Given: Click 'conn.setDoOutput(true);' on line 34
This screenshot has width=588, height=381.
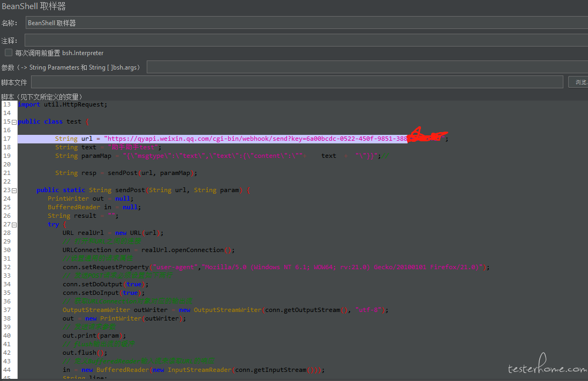Looking at the screenshot, I should point(105,284).
